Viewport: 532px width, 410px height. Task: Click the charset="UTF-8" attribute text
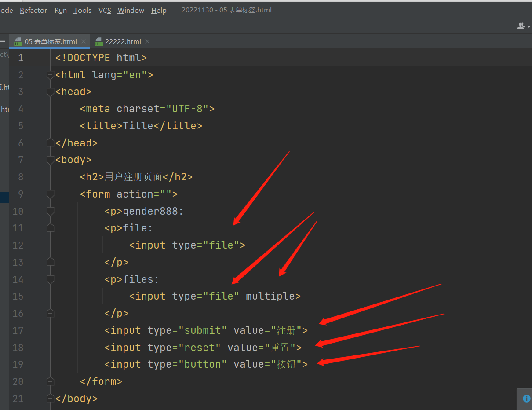coord(163,109)
